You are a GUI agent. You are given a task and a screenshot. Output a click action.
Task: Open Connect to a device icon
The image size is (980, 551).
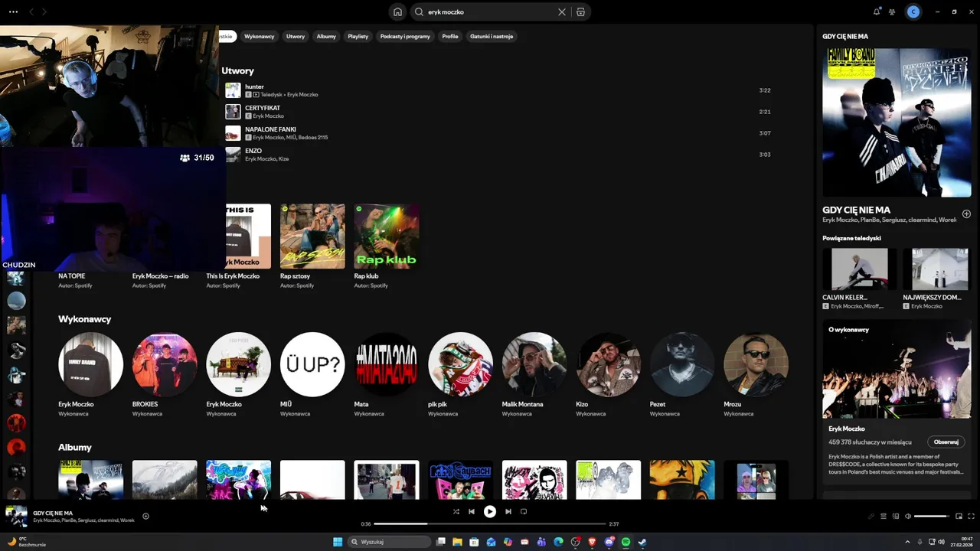click(896, 517)
